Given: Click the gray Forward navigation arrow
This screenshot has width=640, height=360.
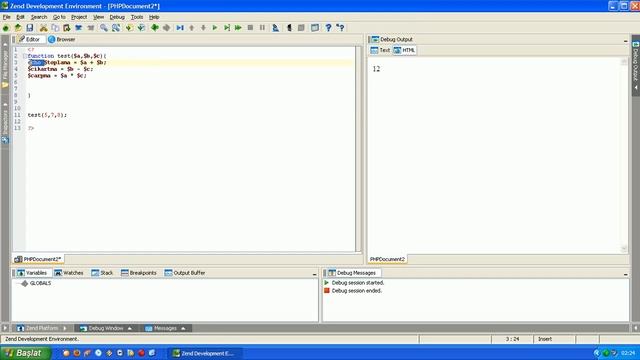Looking at the screenshot, I should (166, 28).
